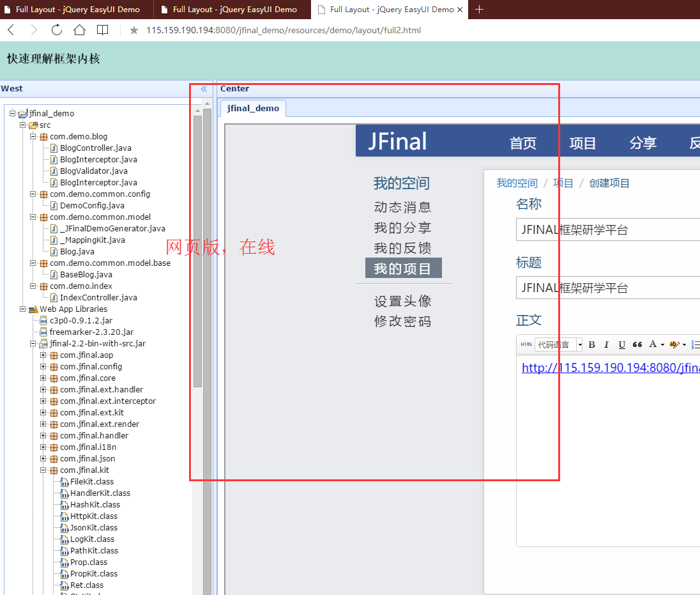
Task: Click the FileKit.class class icon
Action: click(65, 482)
